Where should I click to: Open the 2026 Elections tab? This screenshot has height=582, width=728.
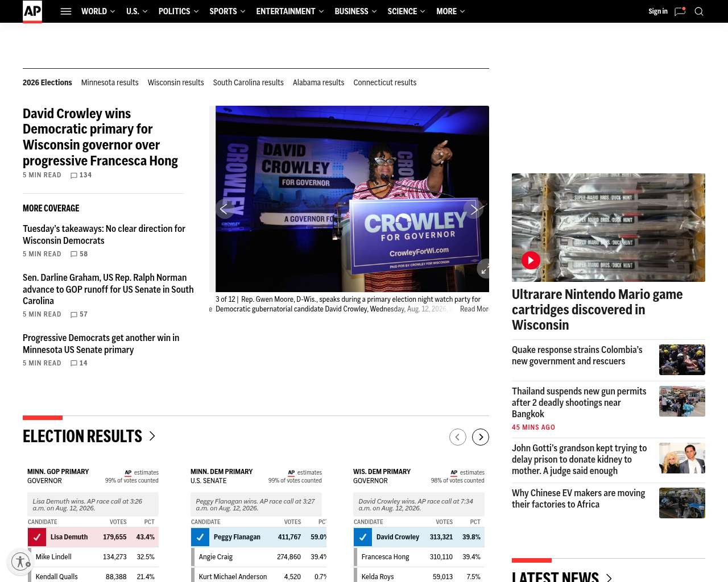tap(47, 82)
